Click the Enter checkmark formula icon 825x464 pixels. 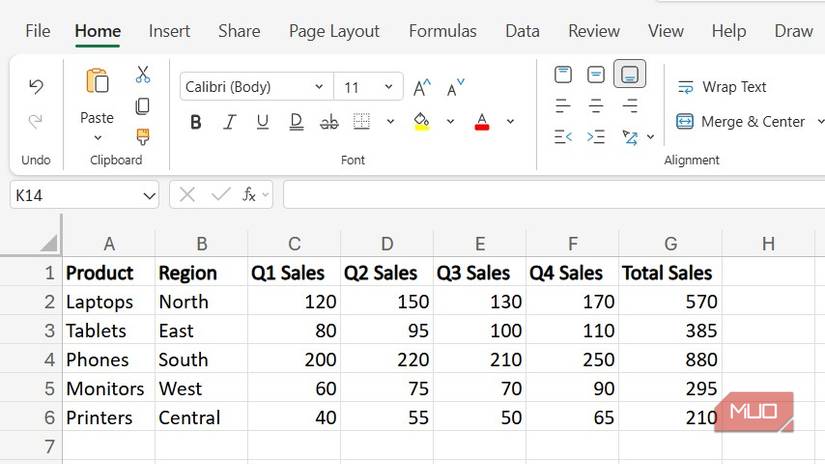point(221,195)
